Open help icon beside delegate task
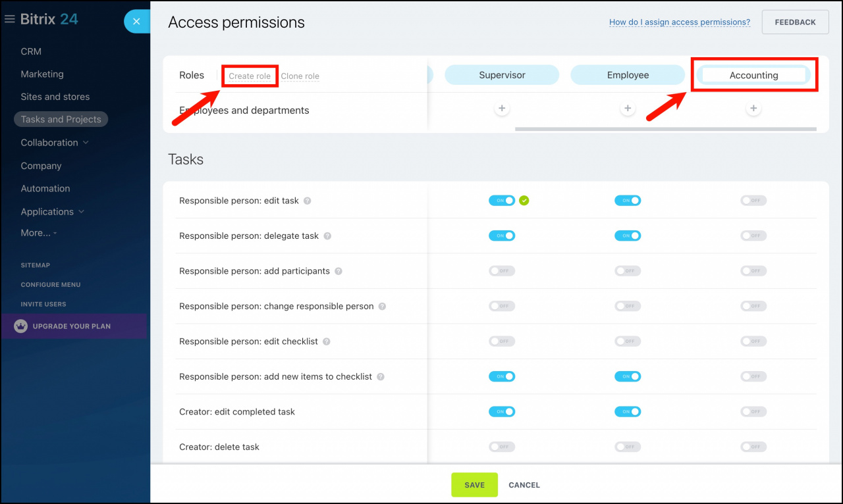 click(327, 236)
